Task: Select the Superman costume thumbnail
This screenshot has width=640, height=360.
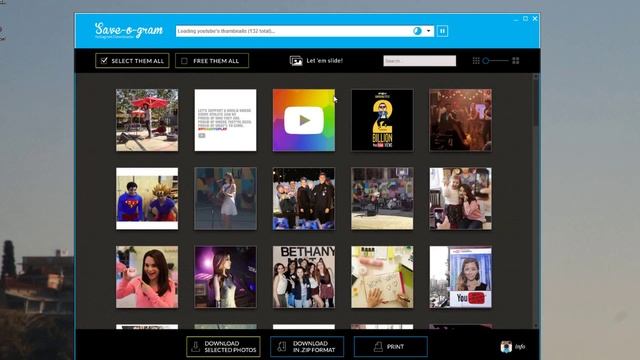Action: (x=147, y=198)
